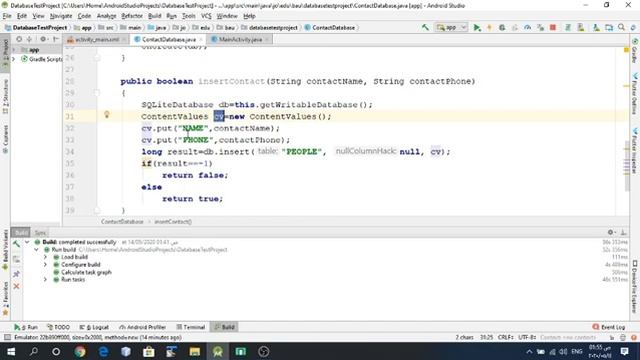Click the Debug app bug icon
The image size is (640, 360).
point(502,27)
